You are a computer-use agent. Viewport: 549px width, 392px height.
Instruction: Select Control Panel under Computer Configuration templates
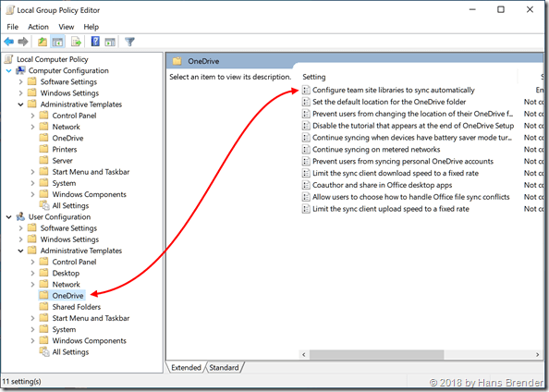tap(74, 116)
